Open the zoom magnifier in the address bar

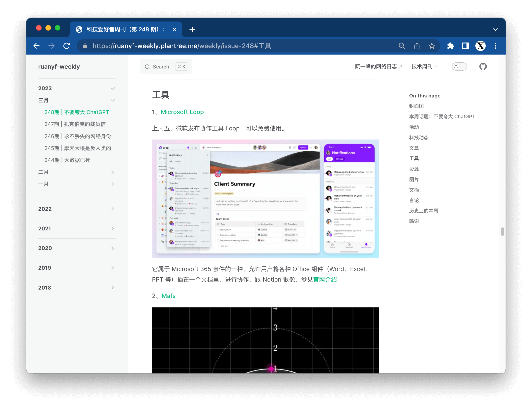click(402, 46)
